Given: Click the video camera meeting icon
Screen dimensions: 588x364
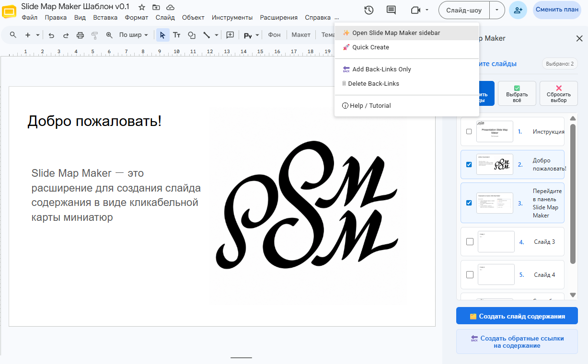Looking at the screenshot, I should click(415, 10).
